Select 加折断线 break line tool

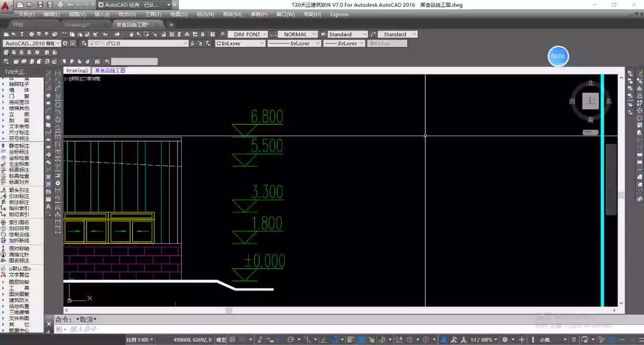19,240
